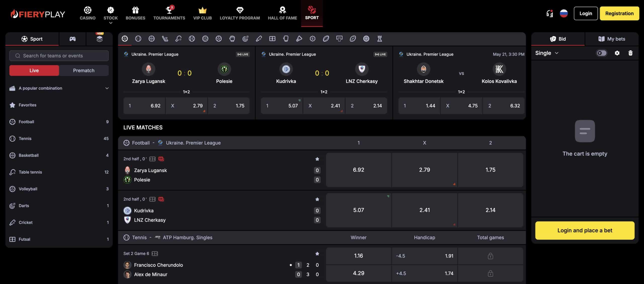
Task: Open the sidebar tab marked NEW
Action: (100, 38)
